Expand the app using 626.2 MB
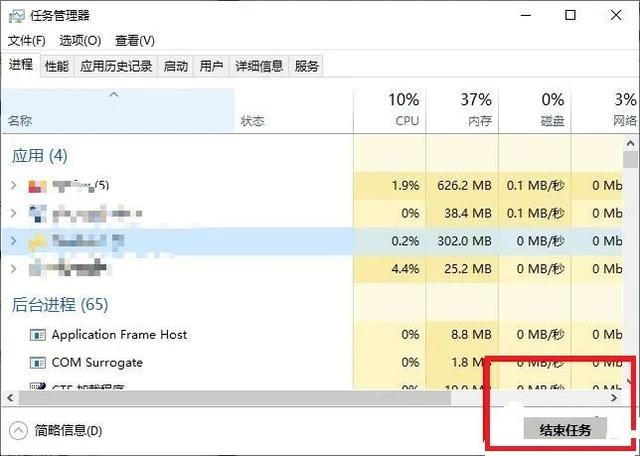Screen dimensions: 640x456 (13, 186)
